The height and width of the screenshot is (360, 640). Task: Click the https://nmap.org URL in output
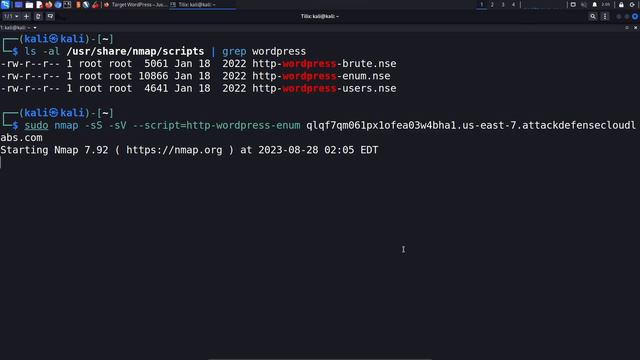pyautogui.click(x=174, y=150)
